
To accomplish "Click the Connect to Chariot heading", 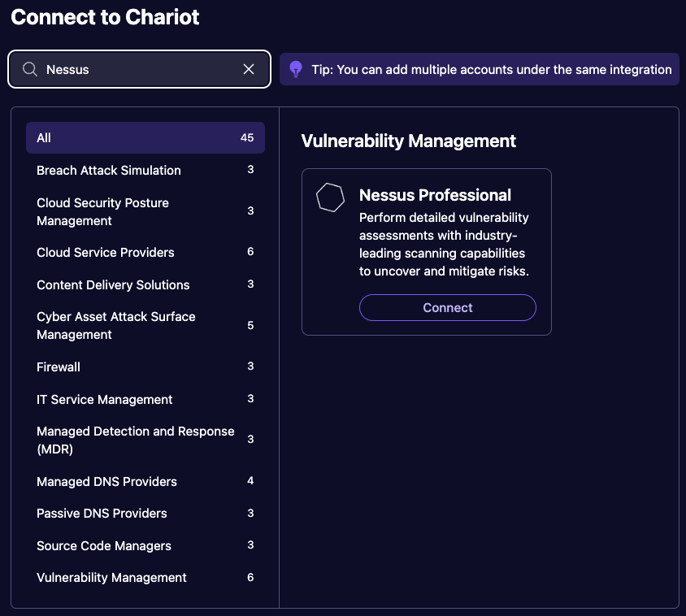I will (105, 17).
